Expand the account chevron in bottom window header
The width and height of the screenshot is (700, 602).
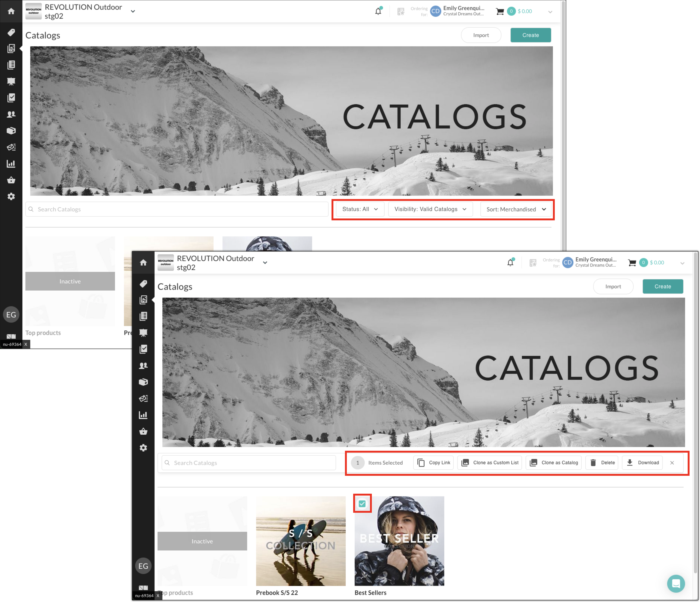tap(682, 263)
